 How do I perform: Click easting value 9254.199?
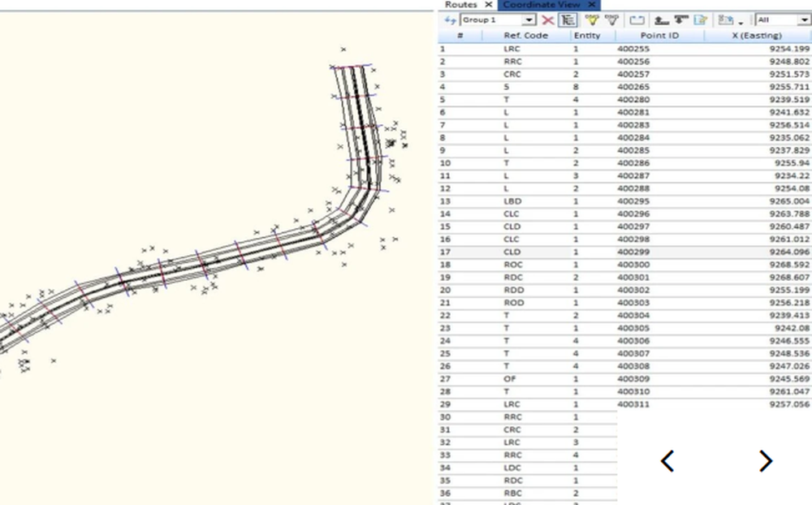pyautogui.click(x=788, y=49)
